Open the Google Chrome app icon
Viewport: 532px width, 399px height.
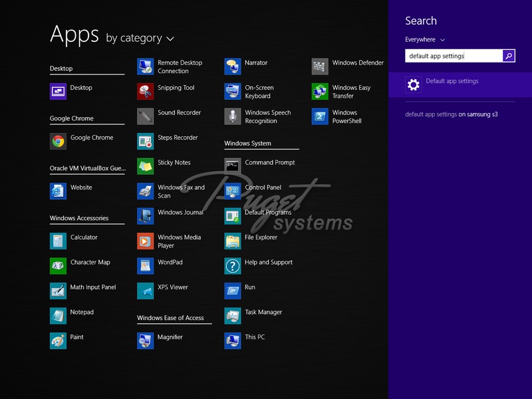(x=59, y=141)
